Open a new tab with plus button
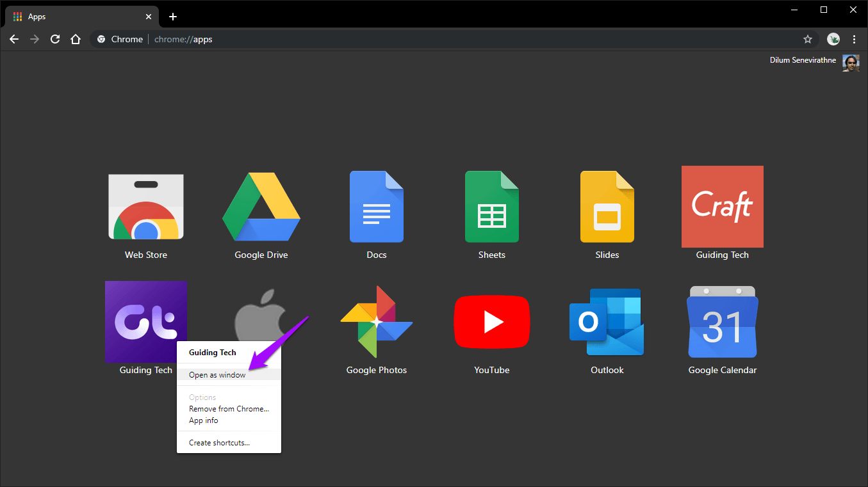The height and width of the screenshot is (487, 868). pyautogui.click(x=172, y=17)
